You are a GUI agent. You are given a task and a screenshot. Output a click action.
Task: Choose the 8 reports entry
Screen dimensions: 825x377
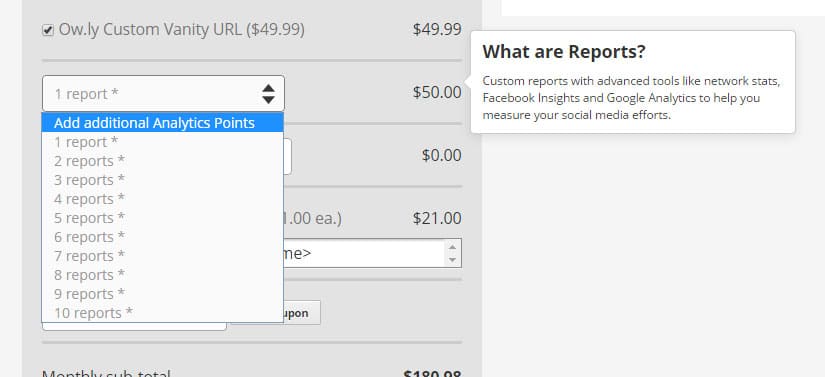pos(163,274)
